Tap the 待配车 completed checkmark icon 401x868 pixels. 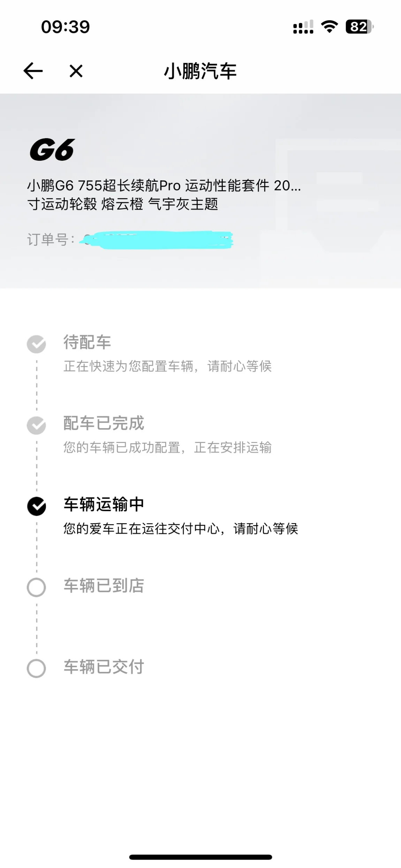pyautogui.click(x=36, y=344)
